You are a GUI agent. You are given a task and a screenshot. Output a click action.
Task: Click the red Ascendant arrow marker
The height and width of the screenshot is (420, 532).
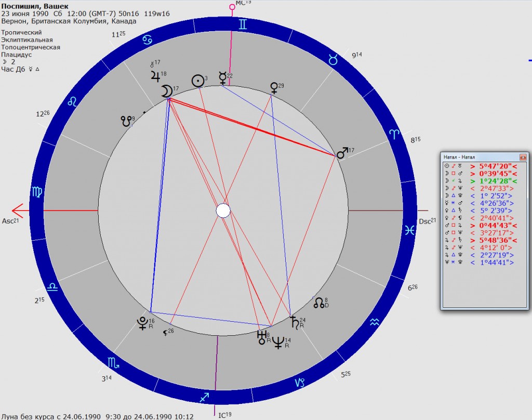pos(18,211)
